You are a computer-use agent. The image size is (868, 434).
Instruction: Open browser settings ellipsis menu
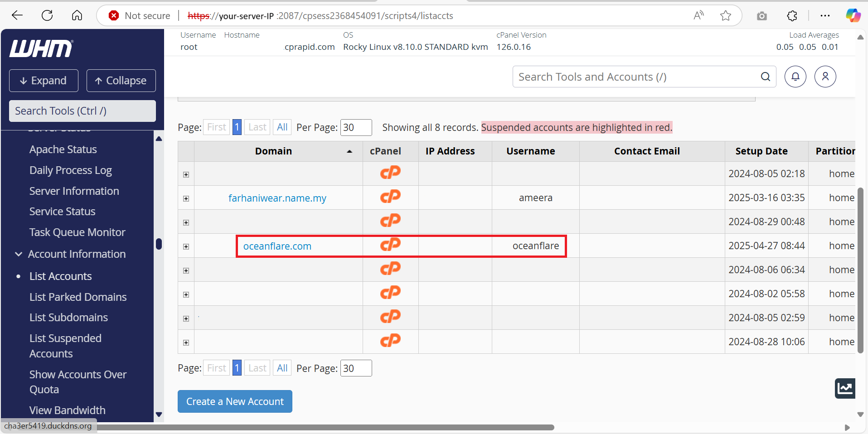point(825,16)
